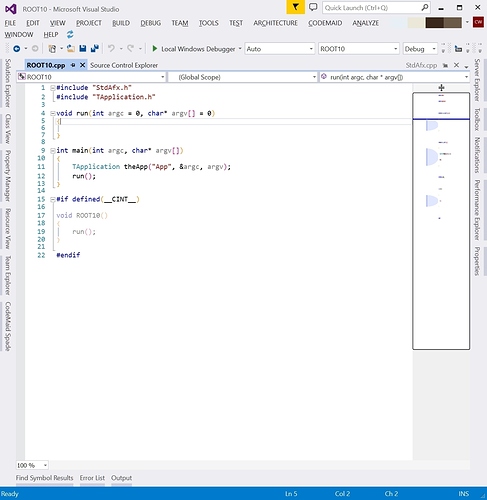Open the ANALYZE menu
This screenshot has width=487, height=500.
pyautogui.click(x=365, y=23)
